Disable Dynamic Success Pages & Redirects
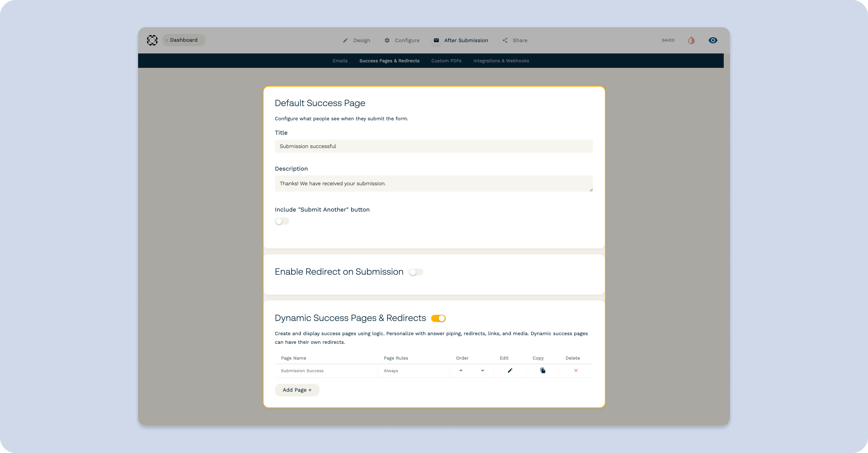The image size is (868, 453). [x=438, y=318]
